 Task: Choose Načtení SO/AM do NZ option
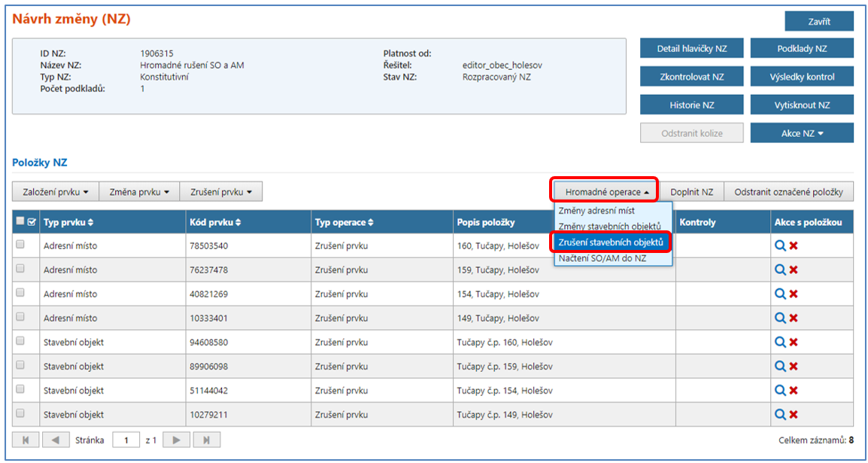click(x=602, y=258)
